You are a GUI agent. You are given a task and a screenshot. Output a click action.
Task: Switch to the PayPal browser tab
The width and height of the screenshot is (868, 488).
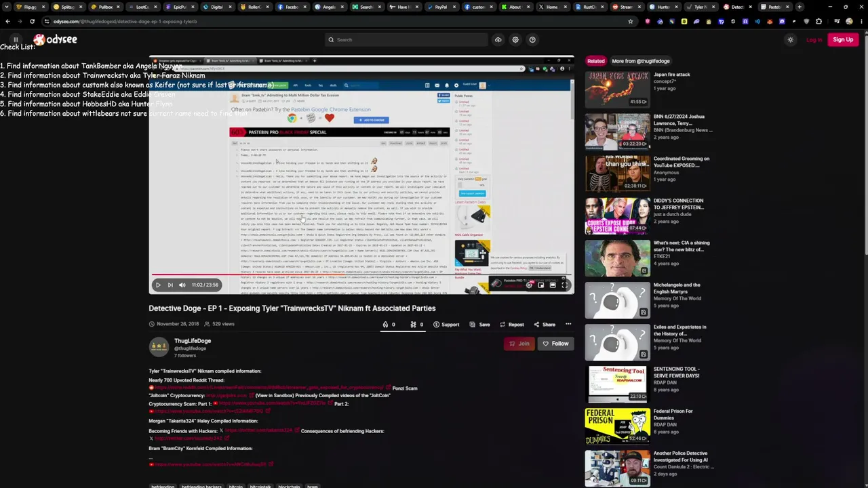441,7
